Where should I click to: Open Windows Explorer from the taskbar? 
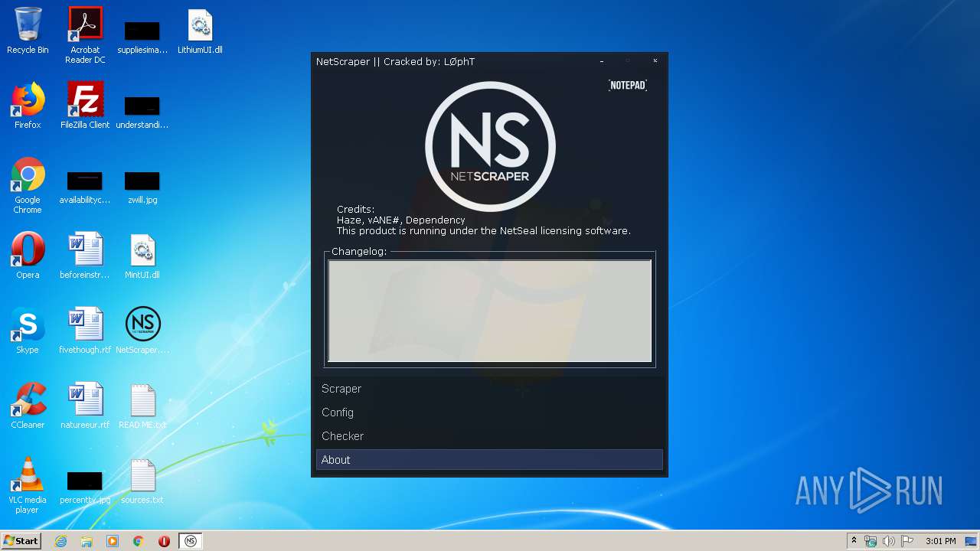(x=87, y=541)
